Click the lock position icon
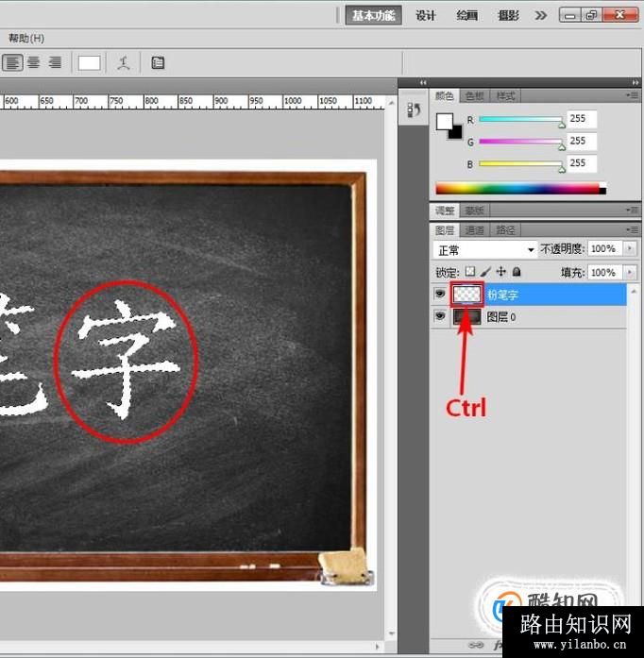 point(501,273)
